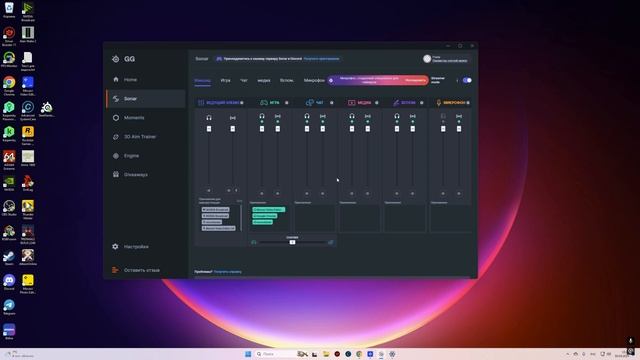Click headphone icon in ВСПОМ channel
The image size is (640, 360).
click(397, 116)
